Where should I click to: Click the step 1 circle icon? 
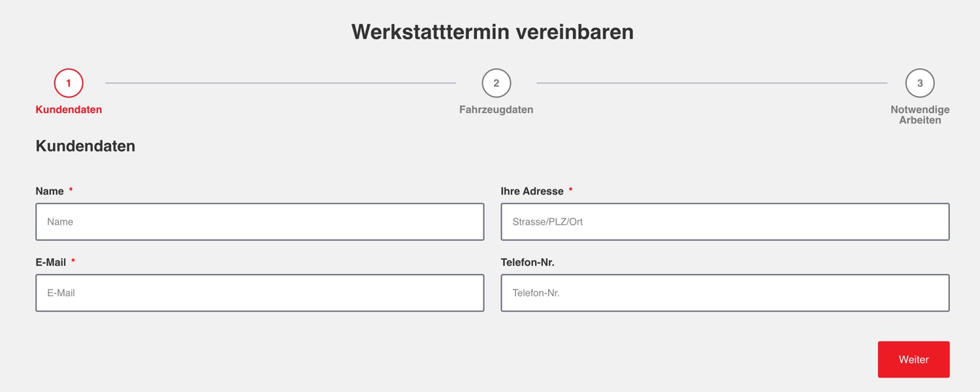tap(69, 83)
